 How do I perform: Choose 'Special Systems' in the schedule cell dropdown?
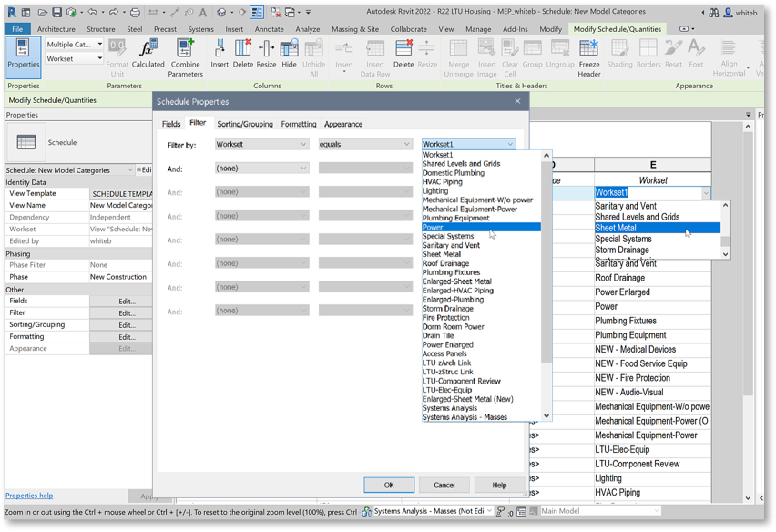(623, 239)
